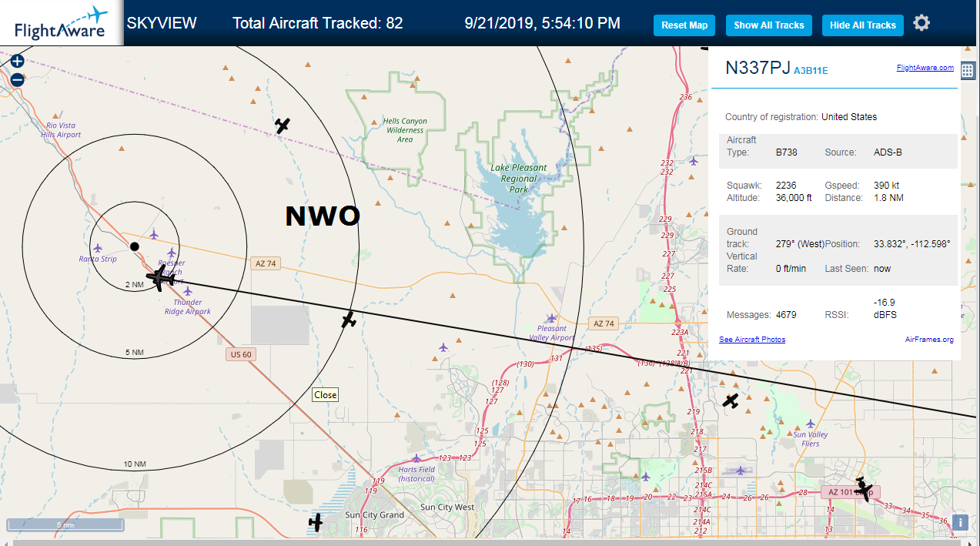Click the horizontal scrollbar at bottom

[x=485, y=542]
